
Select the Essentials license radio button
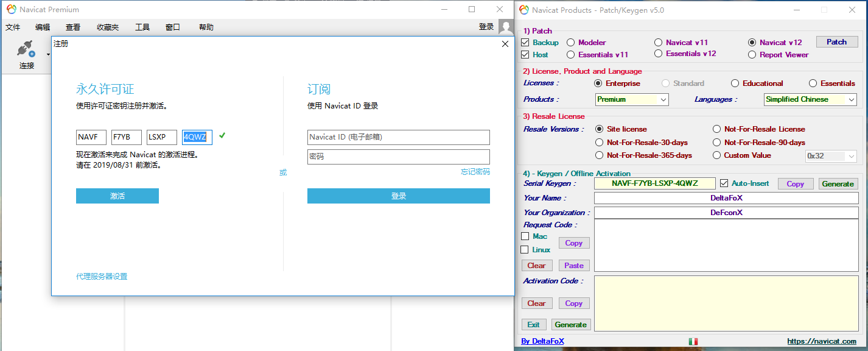(813, 83)
